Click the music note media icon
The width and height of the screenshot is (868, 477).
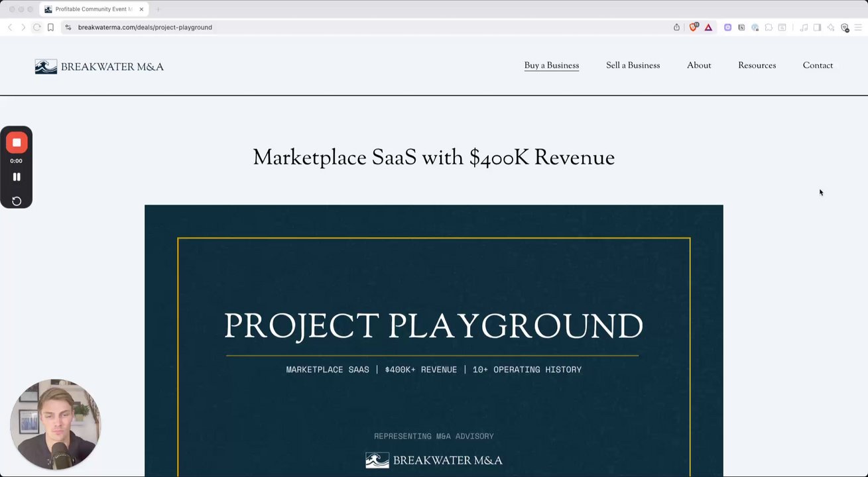click(804, 27)
